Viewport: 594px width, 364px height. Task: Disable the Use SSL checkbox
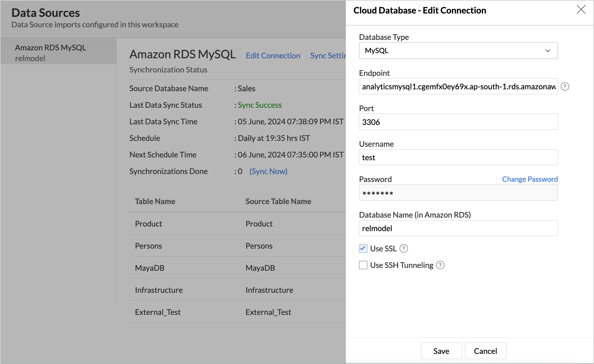tap(363, 249)
